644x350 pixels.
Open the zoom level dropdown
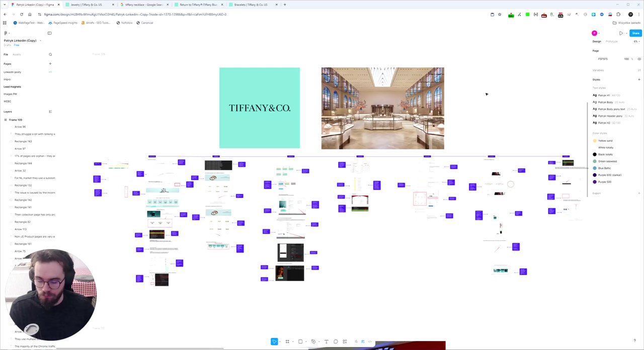coord(636,41)
